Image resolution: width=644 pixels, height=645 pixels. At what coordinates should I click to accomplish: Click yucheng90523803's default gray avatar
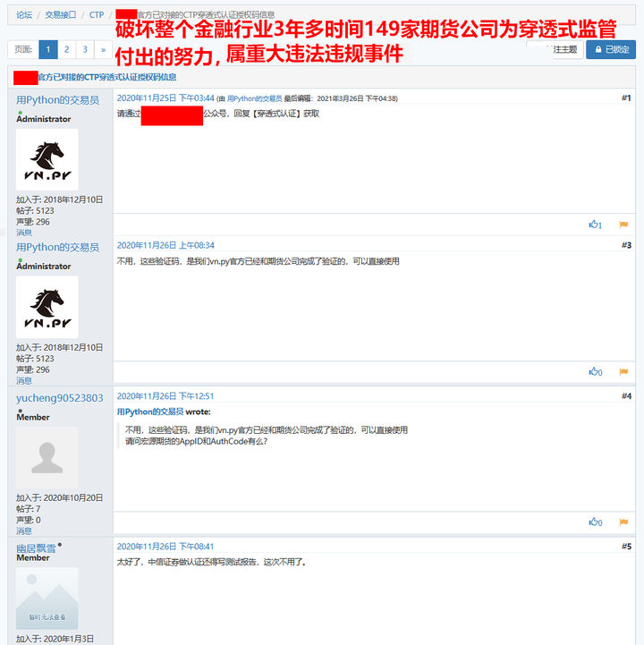coord(47,457)
